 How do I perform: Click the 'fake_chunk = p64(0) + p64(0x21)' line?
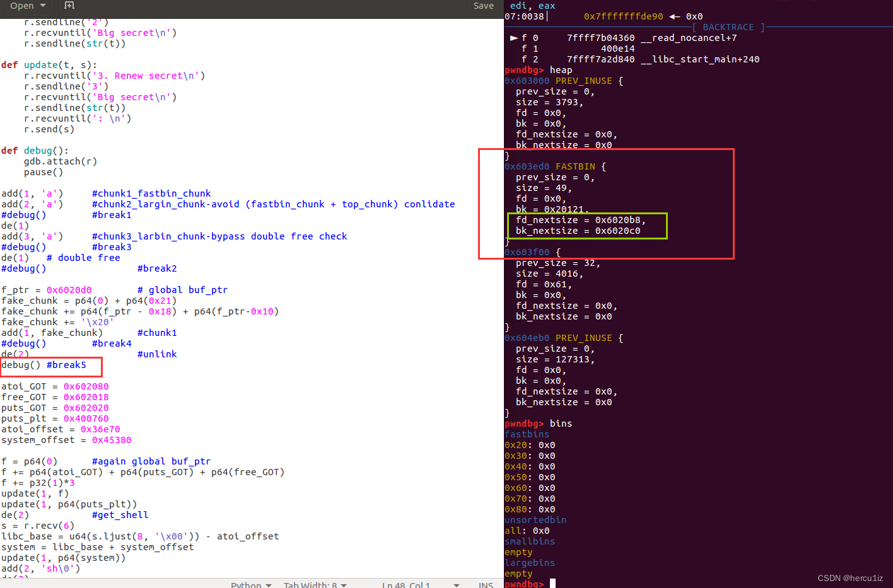(89, 301)
